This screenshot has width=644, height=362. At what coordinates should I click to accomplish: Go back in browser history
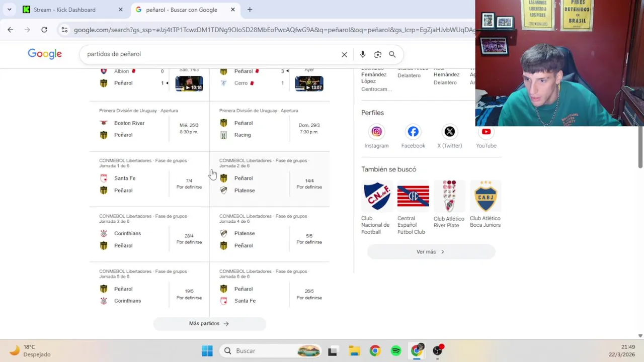[x=11, y=30]
